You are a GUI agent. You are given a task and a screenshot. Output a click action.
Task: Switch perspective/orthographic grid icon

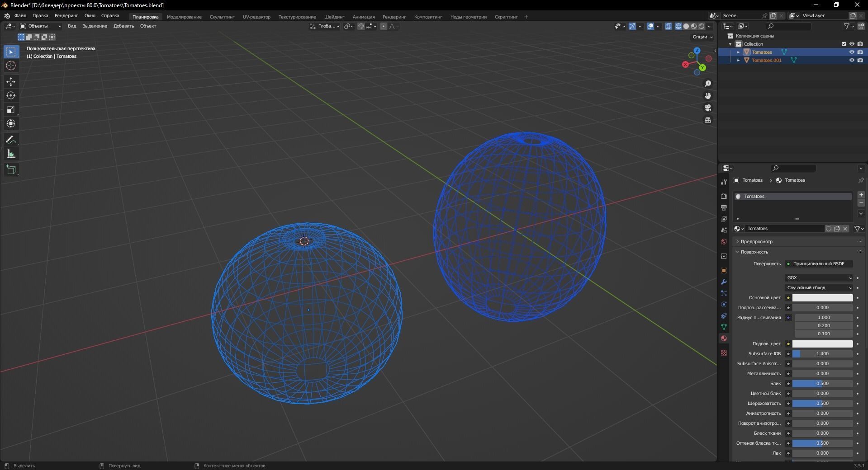pos(708,120)
